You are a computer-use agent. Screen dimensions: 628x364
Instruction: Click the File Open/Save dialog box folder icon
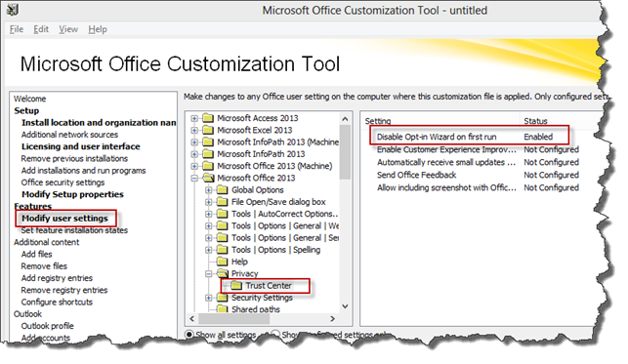coord(223,202)
